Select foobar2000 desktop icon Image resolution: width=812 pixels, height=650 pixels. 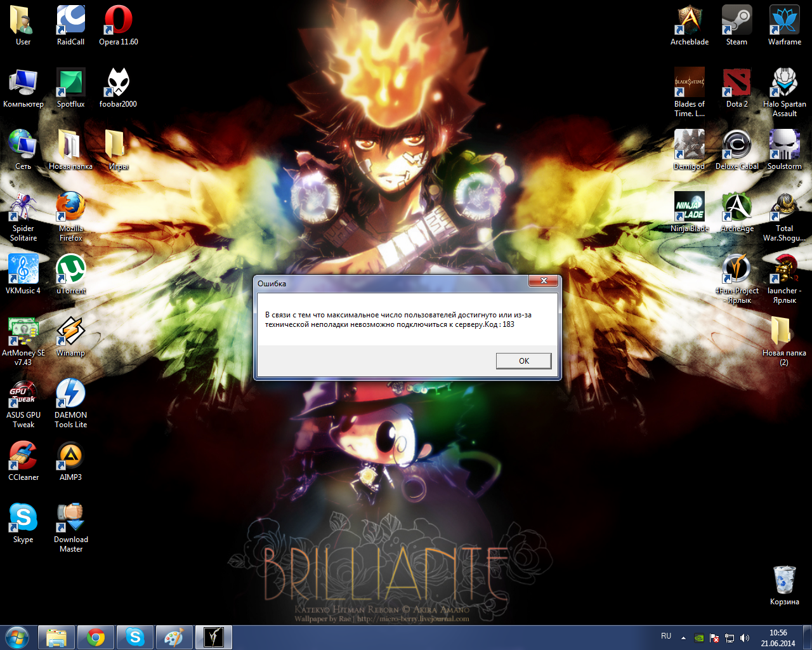(118, 88)
